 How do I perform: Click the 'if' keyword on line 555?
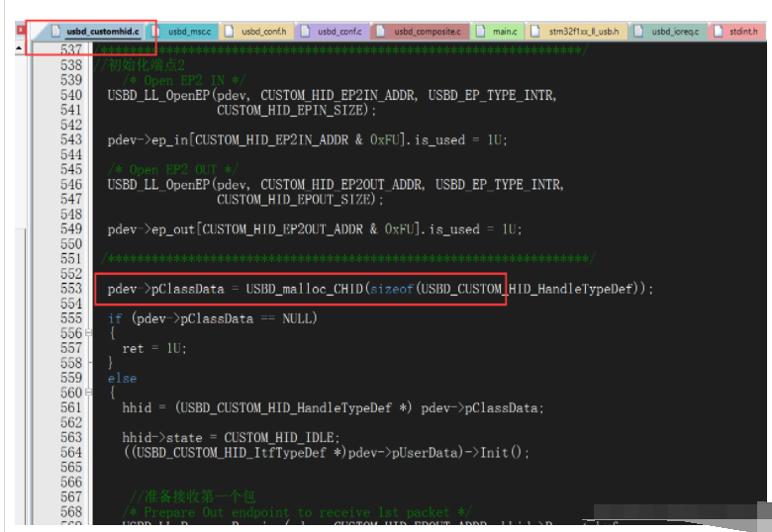point(115,318)
